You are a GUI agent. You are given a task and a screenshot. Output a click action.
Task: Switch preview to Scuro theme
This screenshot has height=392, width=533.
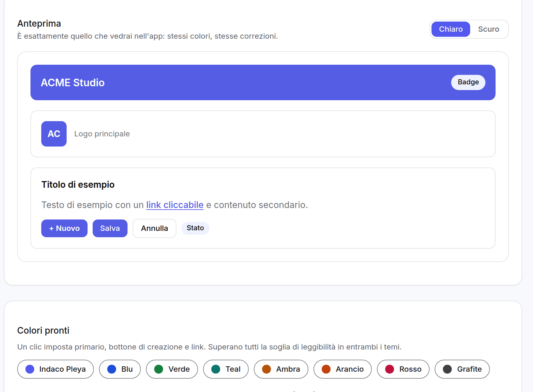(489, 29)
